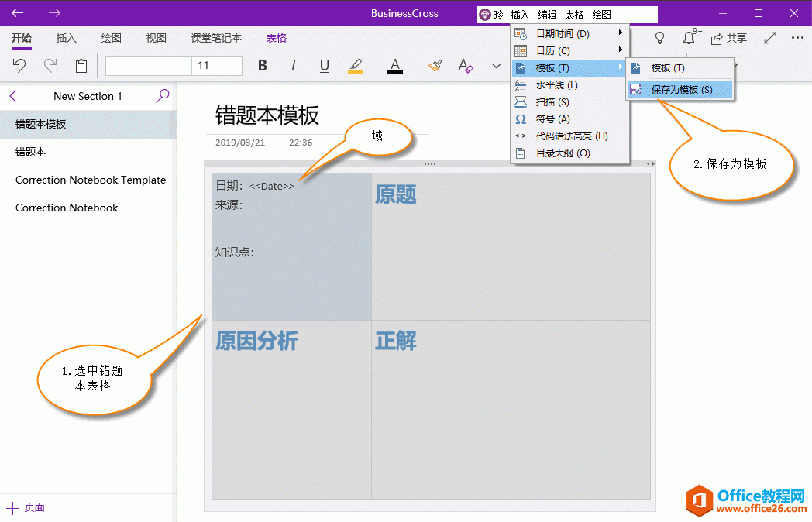Select the Format Painter icon
812x522 pixels.
435,66
